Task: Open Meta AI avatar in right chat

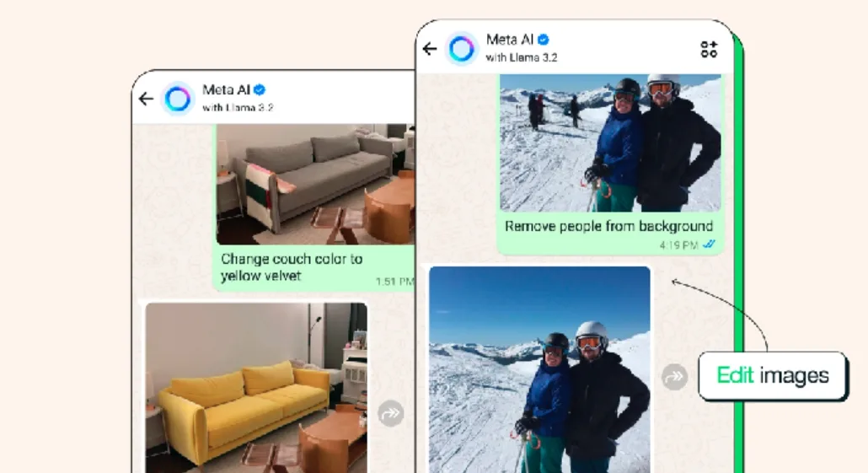Action: pyautogui.click(x=462, y=49)
